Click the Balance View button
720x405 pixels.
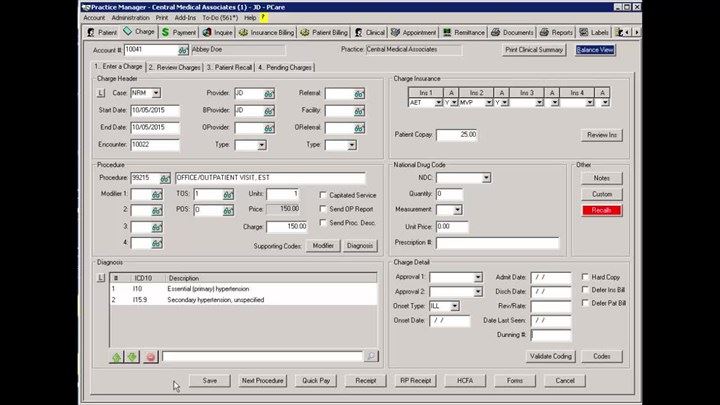pos(595,50)
